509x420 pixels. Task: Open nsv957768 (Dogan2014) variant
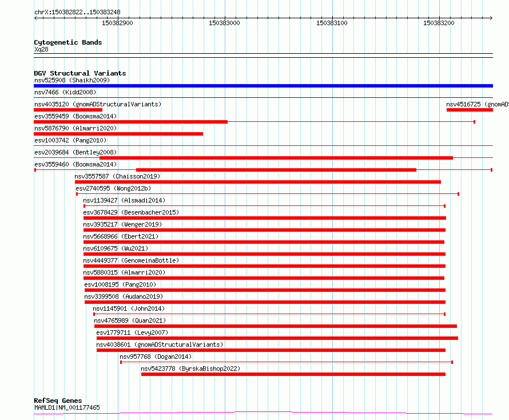tap(156, 356)
